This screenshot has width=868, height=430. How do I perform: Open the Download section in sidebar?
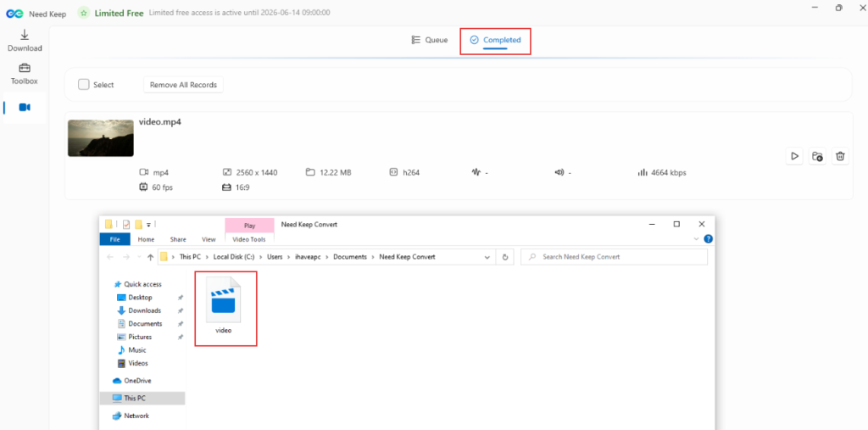click(x=25, y=41)
